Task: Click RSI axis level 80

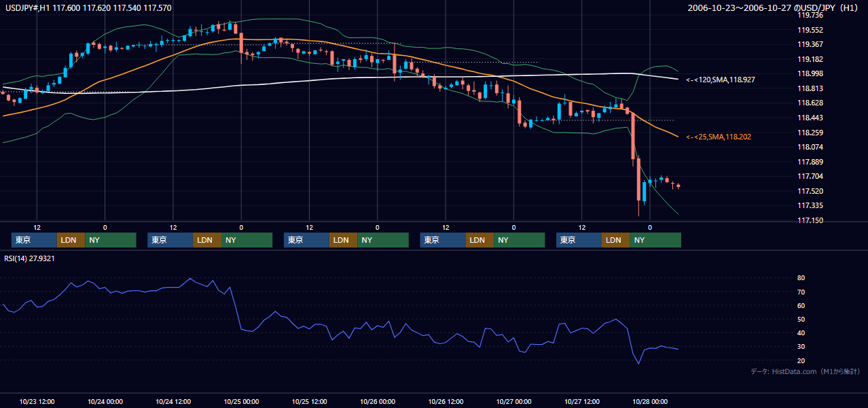Action: click(801, 278)
